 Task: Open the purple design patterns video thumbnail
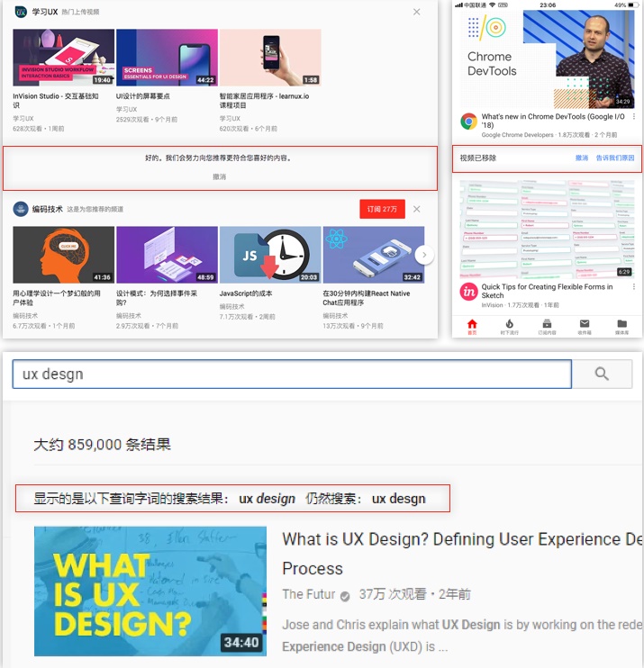[x=167, y=255]
